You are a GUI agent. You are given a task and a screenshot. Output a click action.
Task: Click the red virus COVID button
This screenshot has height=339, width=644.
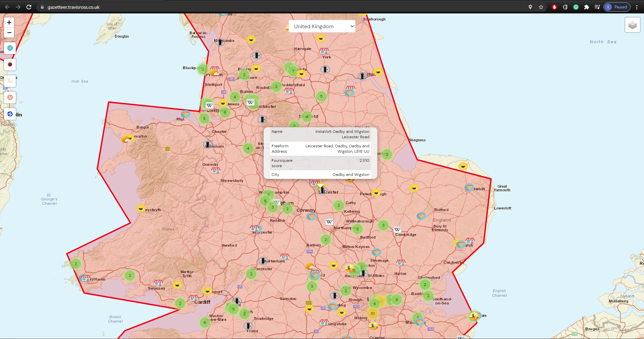[x=10, y=64]
